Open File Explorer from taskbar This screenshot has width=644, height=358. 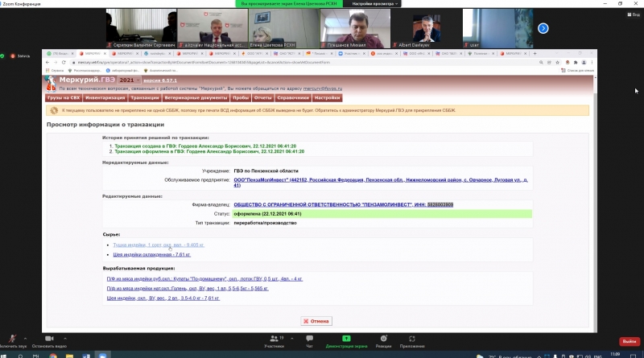click(69, 356)
